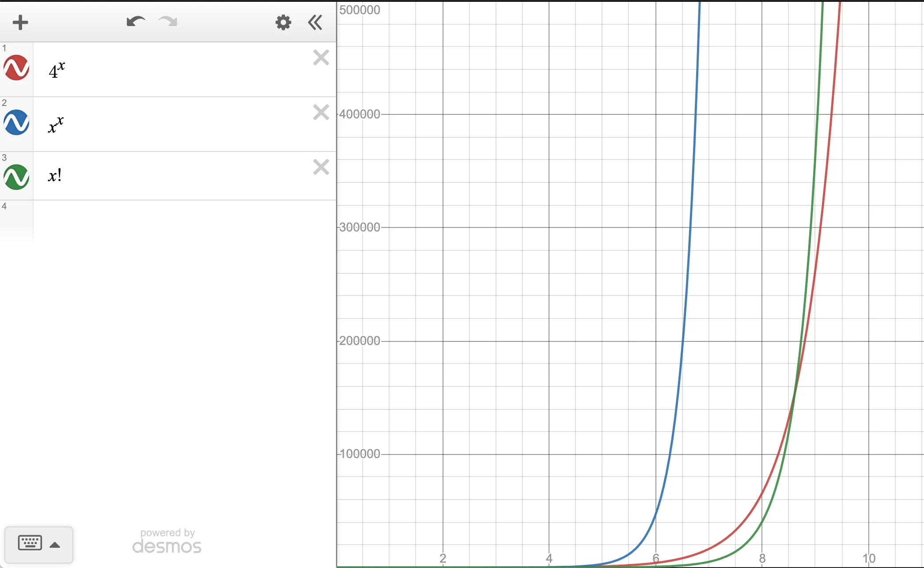Click the undo arrow
Viewport: 924px width, 568px height.
[136, 22]
